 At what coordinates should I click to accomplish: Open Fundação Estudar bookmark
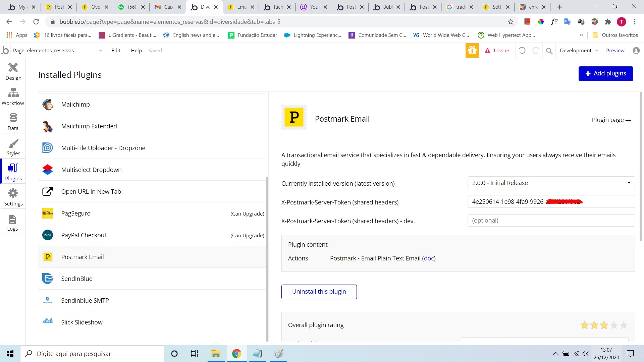point(253,35)
